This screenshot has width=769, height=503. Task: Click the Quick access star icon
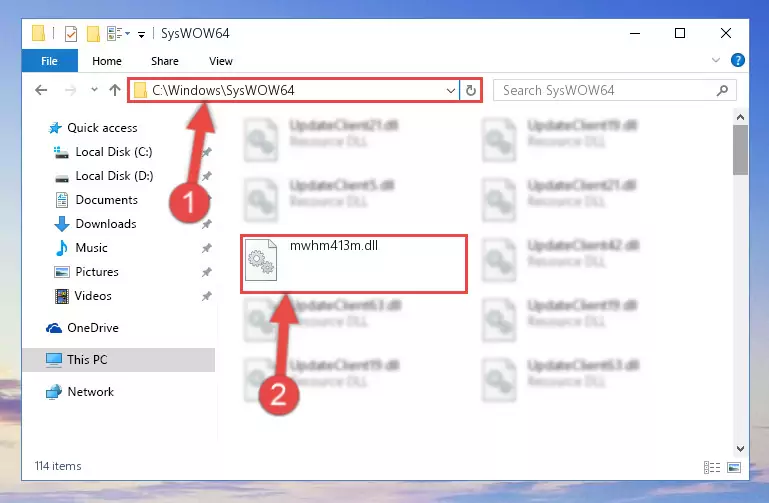[55, 128]
